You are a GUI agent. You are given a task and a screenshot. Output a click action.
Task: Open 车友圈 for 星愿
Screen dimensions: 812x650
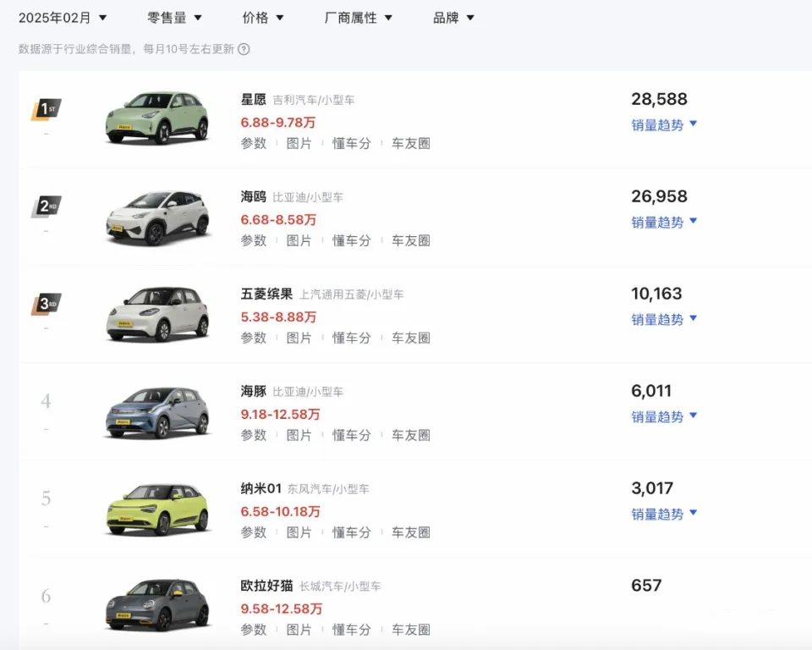411,144
